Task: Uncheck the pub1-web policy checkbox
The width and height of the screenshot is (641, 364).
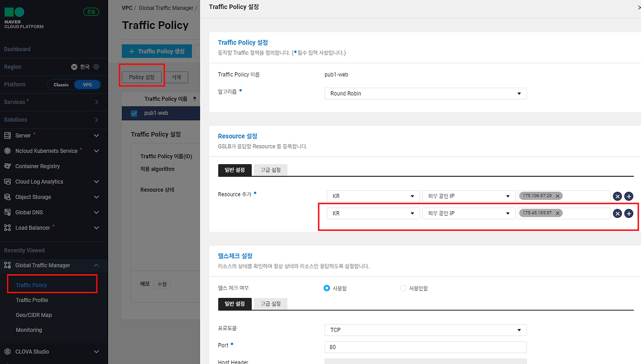Action: pyautogui.click(x=134, y=113)
